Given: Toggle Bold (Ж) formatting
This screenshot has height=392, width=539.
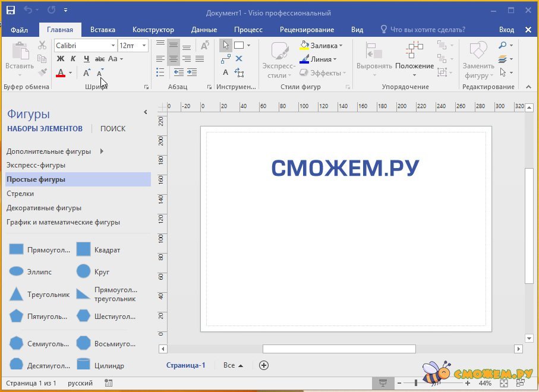Looking at the screenshot, I should click(60, 59).
